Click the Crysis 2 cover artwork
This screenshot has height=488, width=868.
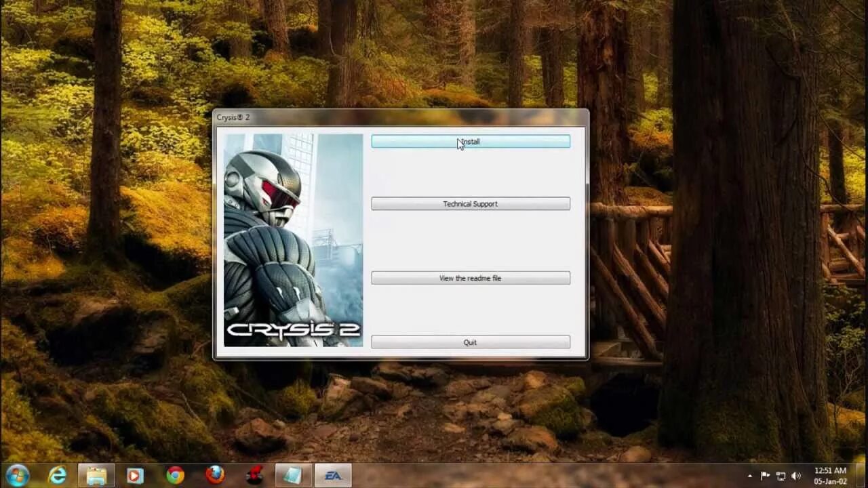pyautogui.click(x=293, y=241)
